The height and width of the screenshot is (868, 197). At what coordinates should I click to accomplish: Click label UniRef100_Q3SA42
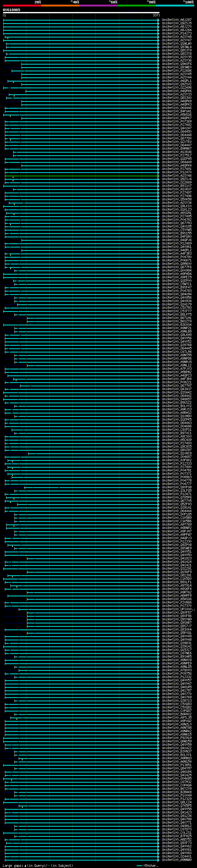click(x=176, y=393)
